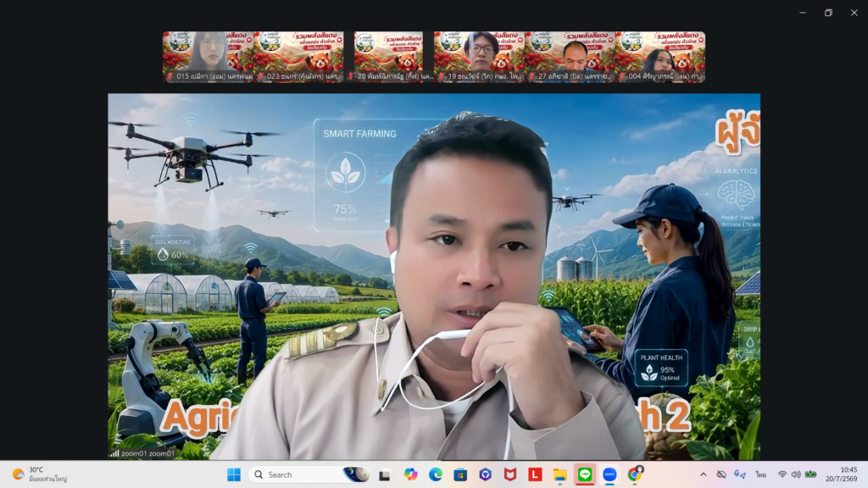Image resolution: width=868 pixels, height=488 pixels.
Task: Open File Explorer from taskbar
Action: (x=559, y=474)
